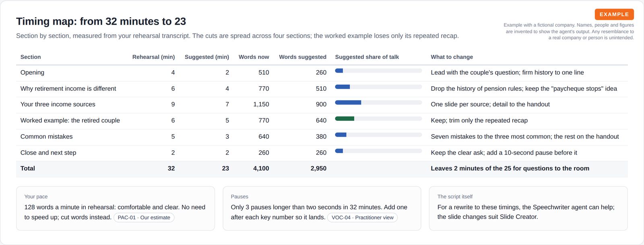This screenshot has height=245, width=644.
Task: Click the 1,150 words now value
Action: [261, 104]
